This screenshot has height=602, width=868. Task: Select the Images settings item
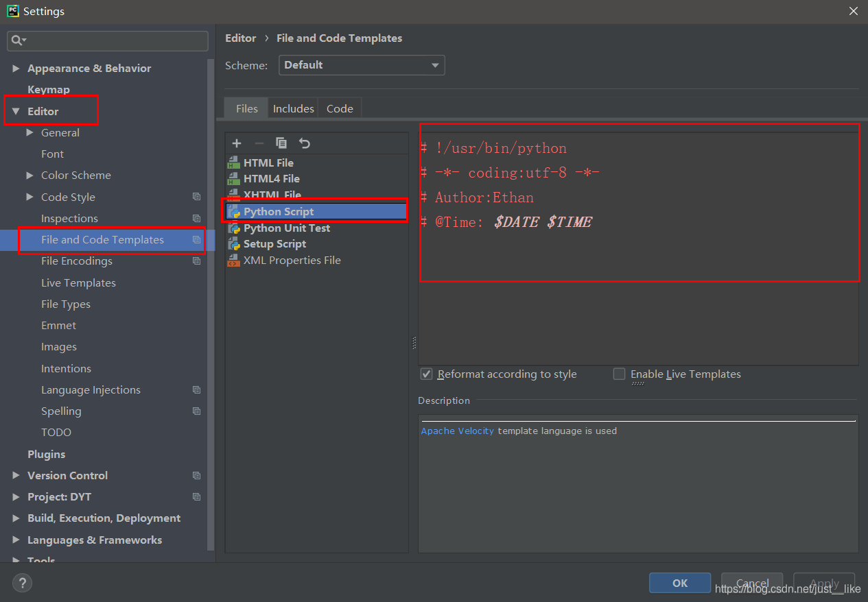click(x=59, y=347)
